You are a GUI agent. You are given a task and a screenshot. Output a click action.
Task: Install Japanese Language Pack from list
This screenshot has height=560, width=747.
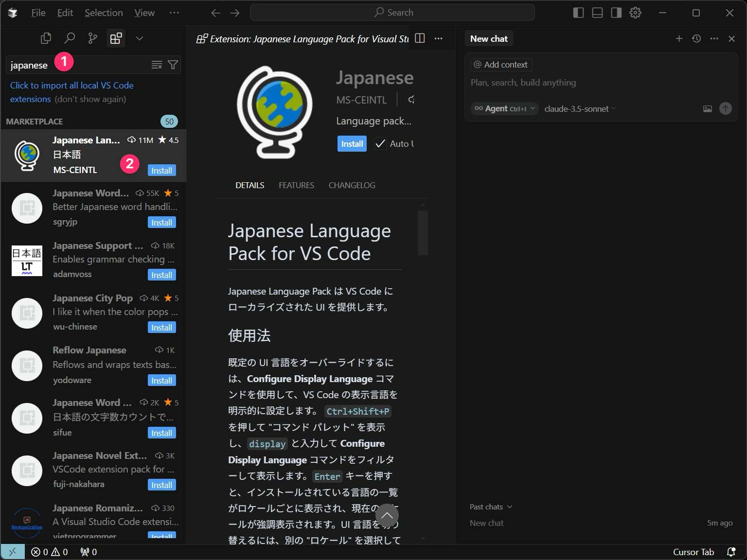[x=161, y=171]
